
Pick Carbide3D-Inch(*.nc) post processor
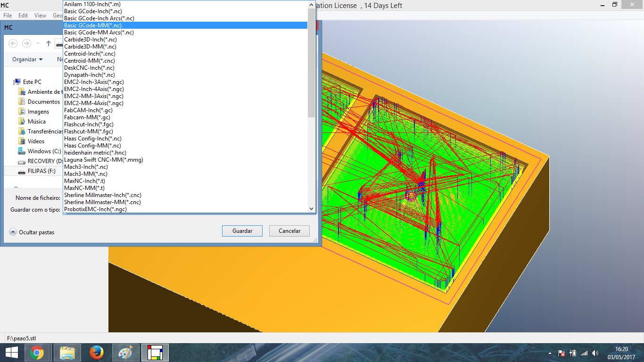click(x=185, y=40)
